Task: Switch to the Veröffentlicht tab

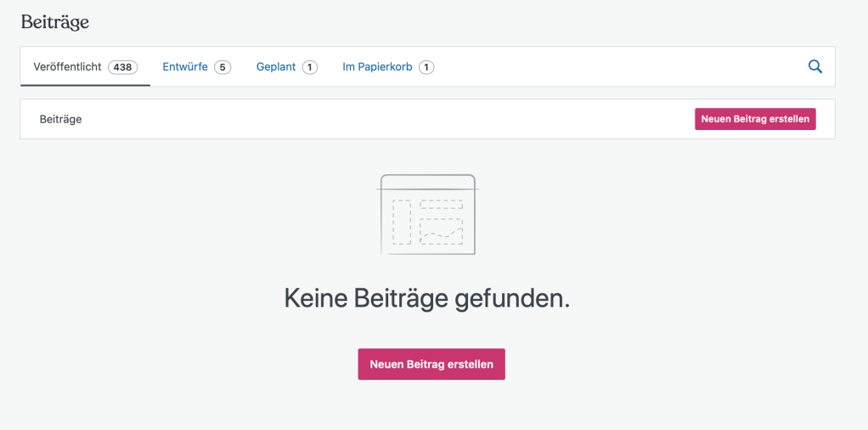Action: [x=67, y=67]
